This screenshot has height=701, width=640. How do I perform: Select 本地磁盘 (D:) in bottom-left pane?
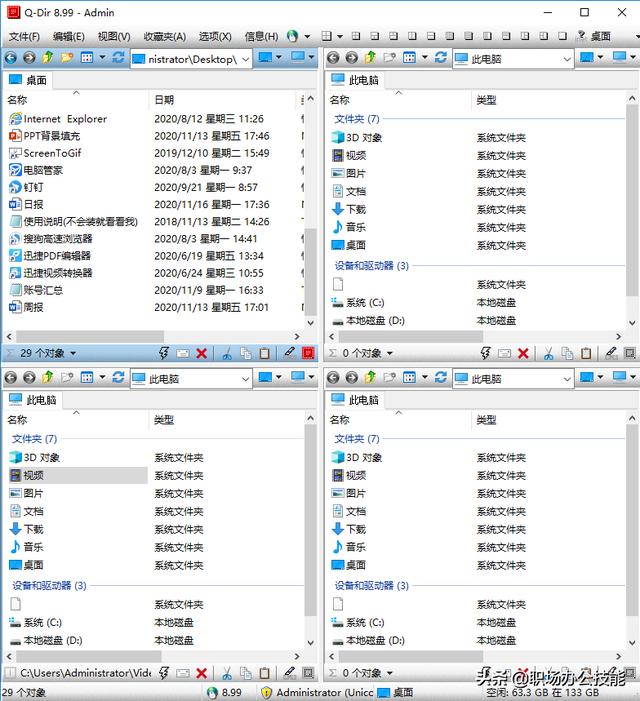[46, 641]
